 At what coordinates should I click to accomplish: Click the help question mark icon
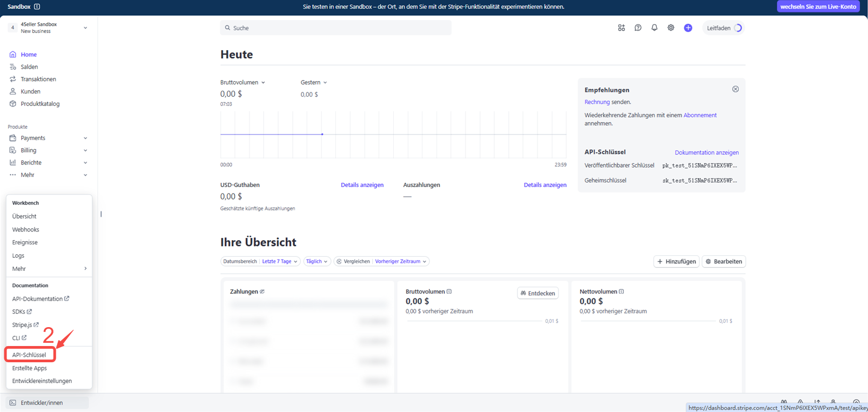[x=638, y=28]
